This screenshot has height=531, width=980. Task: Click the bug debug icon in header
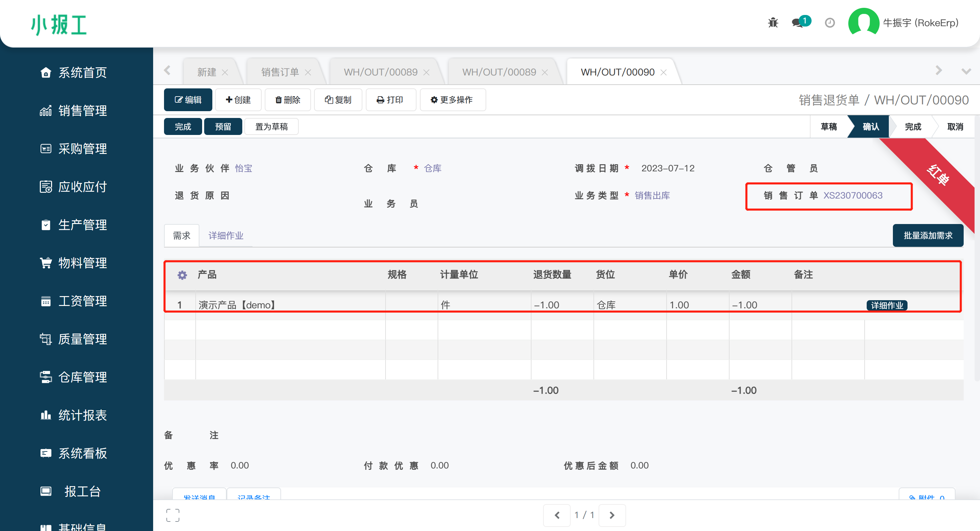point(773,23)
